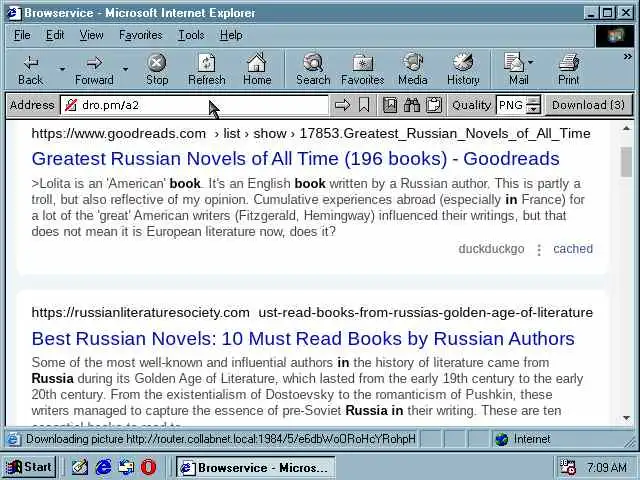Click the bookmark ribbon icon
Viewport: 640px width, 480px height.
[x=364, y=105]
